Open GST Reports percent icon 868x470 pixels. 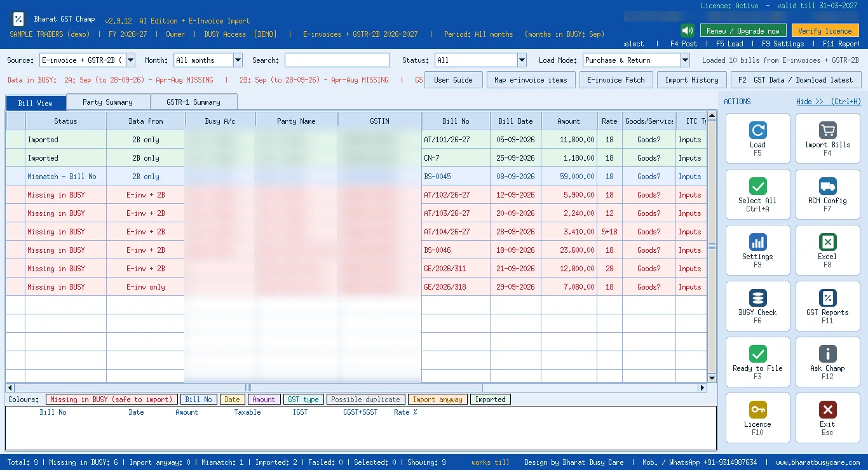coord(827,298)
